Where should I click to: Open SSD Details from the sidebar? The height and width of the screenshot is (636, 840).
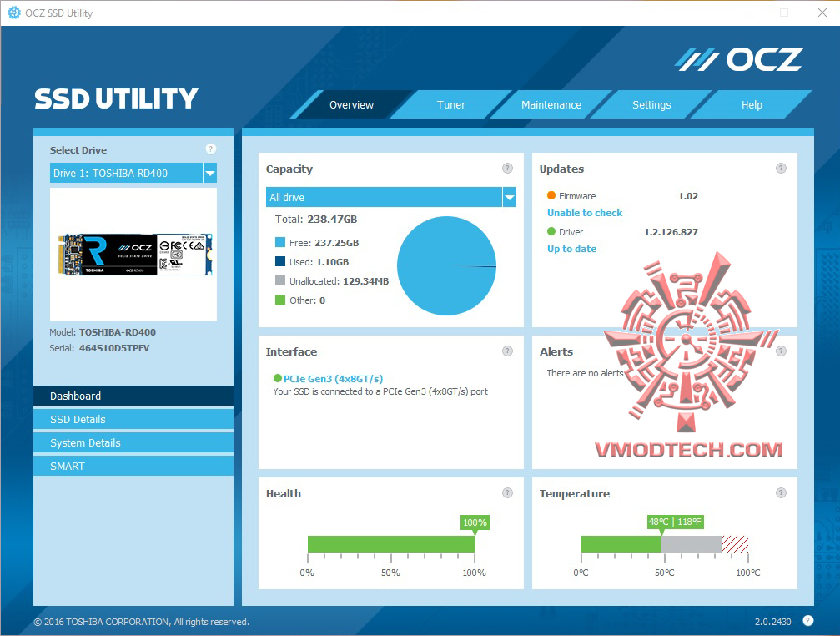133,419
